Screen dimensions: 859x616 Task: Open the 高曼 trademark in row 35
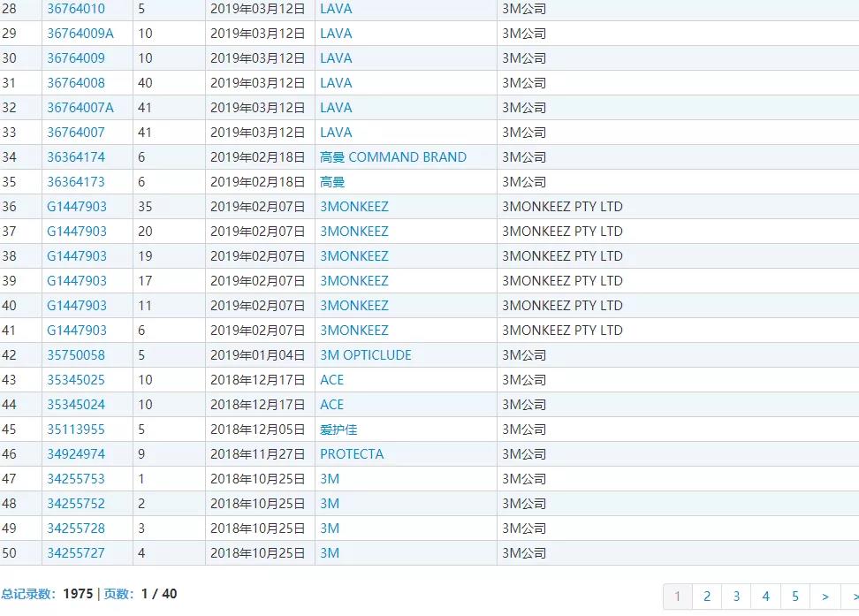(332, 182)
